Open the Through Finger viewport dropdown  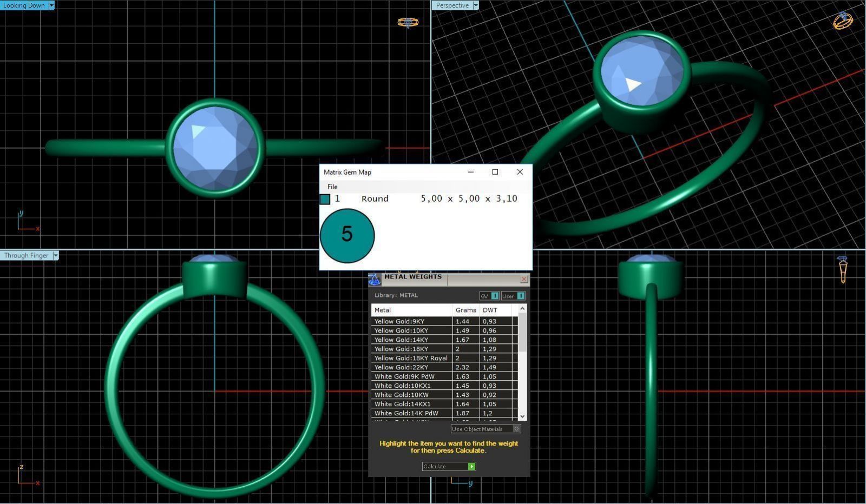pyautogui.click(x=55, y=255)
